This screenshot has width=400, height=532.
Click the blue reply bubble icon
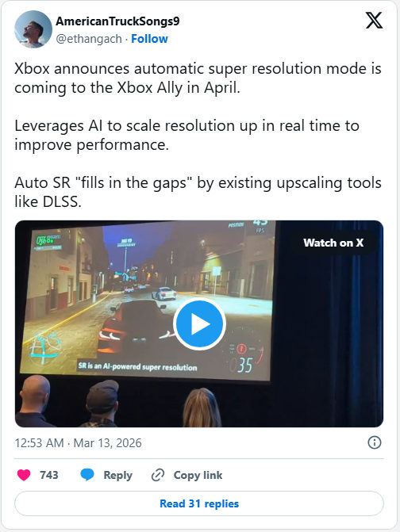click(x=87, y=475)
